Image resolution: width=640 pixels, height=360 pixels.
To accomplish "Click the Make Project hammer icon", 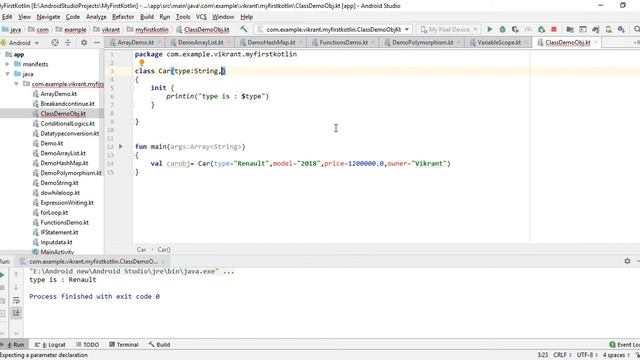I will tap(244, 29).
